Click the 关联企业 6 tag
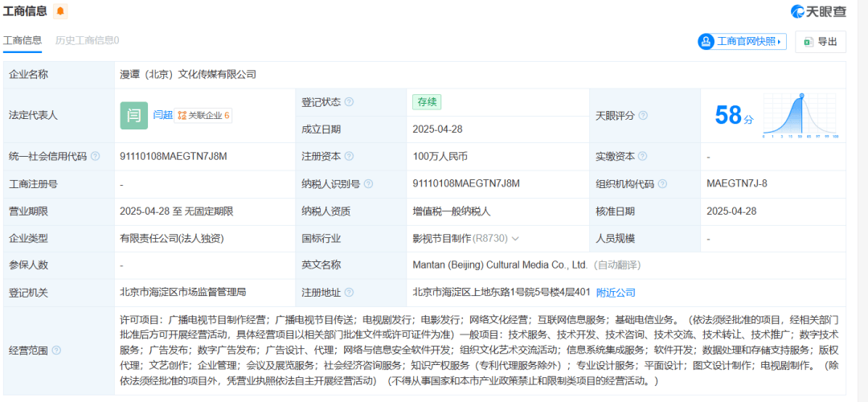868x402 pixels. pyautogui.click(x=204, y=115)
